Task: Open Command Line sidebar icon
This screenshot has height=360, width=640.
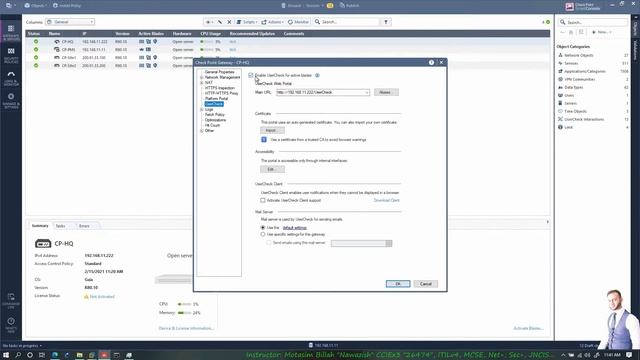Action: pos(11,300)
